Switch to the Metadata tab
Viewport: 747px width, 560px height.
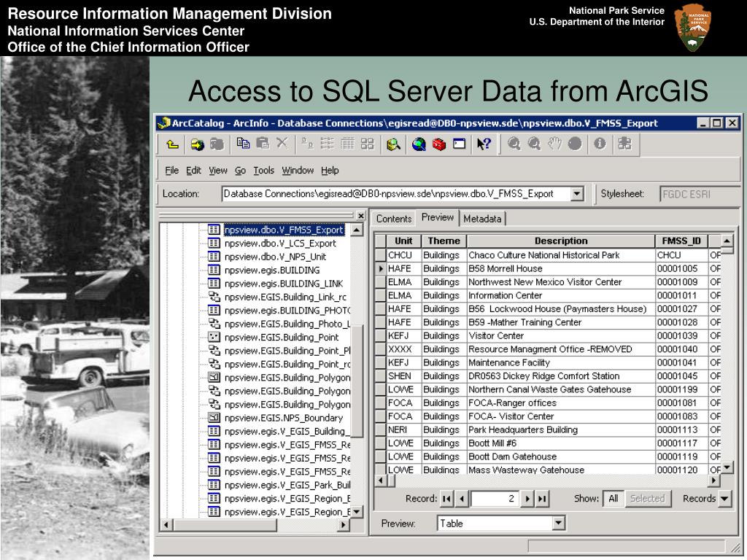(482, 219)
